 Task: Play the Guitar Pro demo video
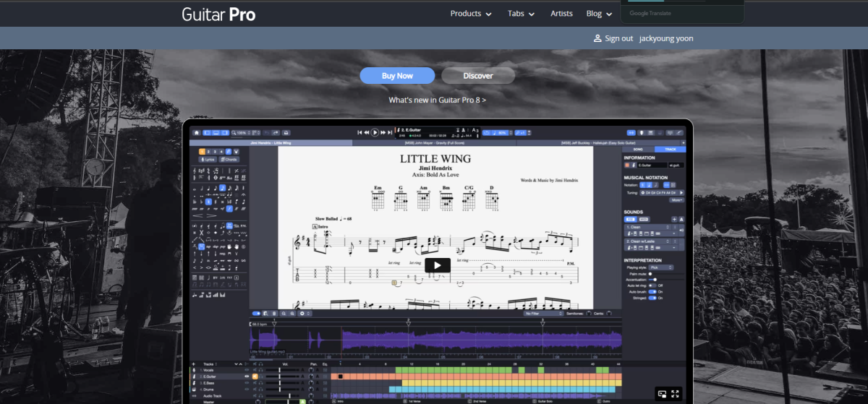click(x=437, y=265)
